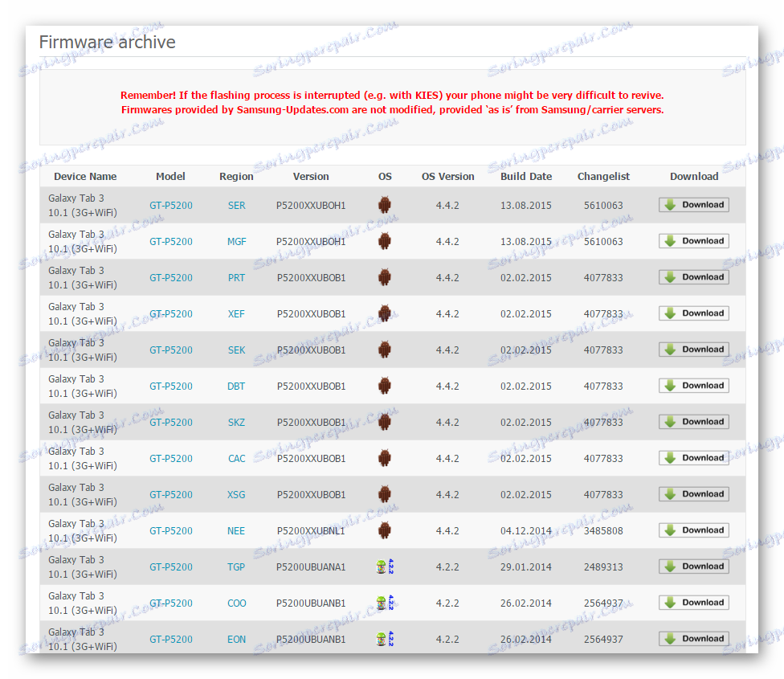Download the XSG region firmware

(693, 494)
